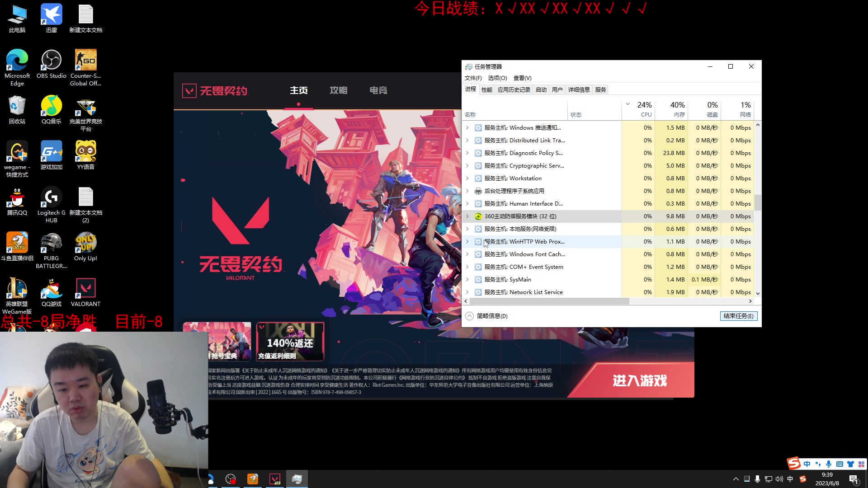Image resolution: width=868 pixels, height=488 pixels.
Task: Launch the wegame shortcut icon
Action: pos(17,159)
